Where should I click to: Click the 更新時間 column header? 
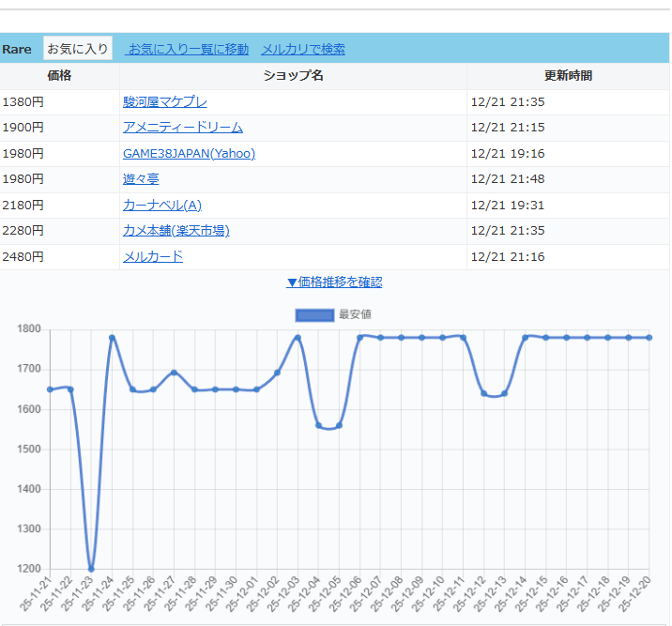tap(568, 75)
